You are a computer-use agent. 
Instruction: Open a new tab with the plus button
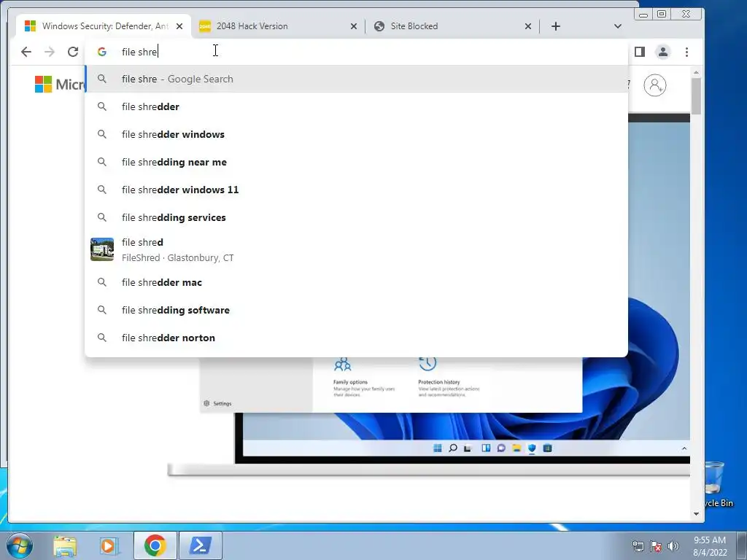[555, 26]
